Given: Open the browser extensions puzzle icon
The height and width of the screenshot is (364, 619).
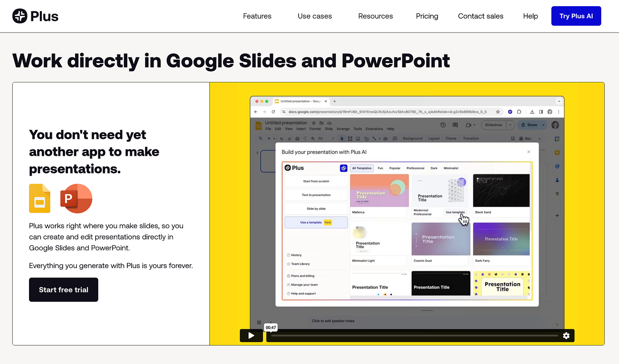Looking at the screenshot, I should click(x=519, y=112).
